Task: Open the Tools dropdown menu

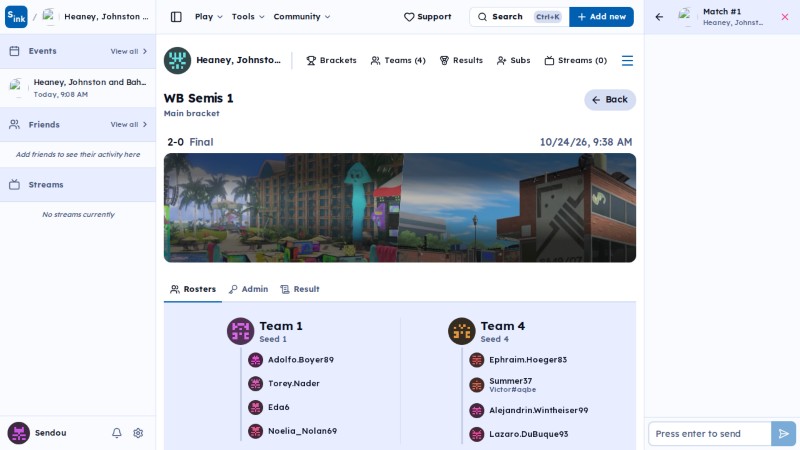Action: click(248, 17)
